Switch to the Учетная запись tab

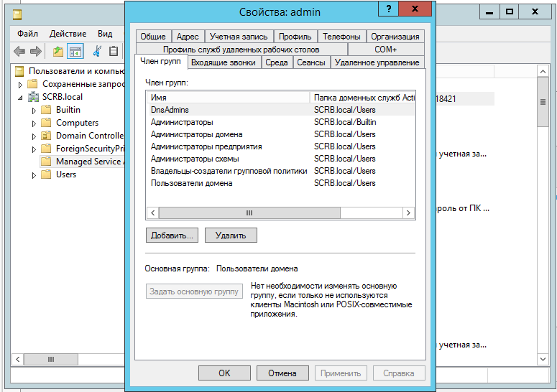point(239,37)
